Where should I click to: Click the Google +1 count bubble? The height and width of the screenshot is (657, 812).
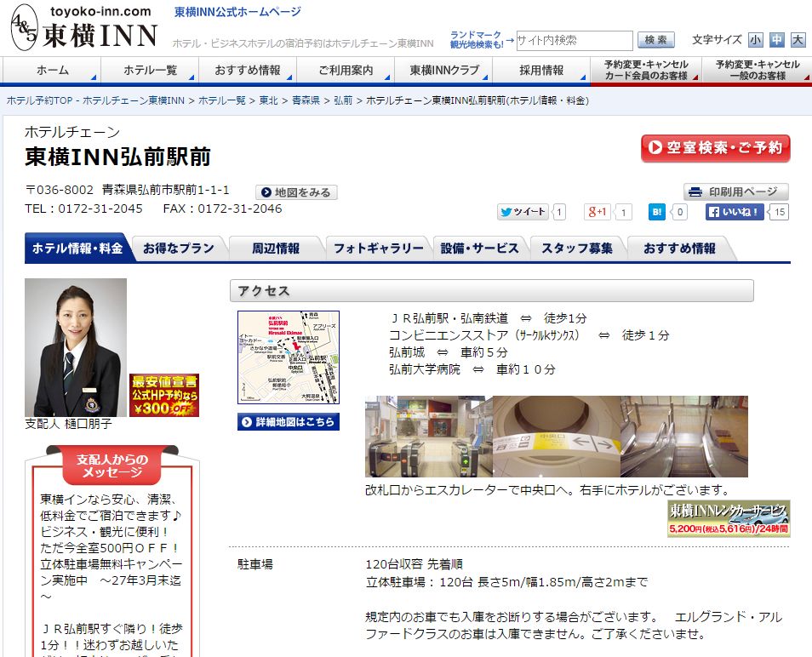tap(624, 212)
